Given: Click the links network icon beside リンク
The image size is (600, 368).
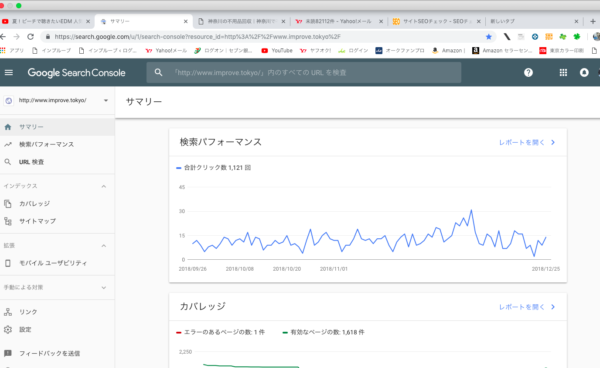Looking at the screenshot, I should pos(8,312).
